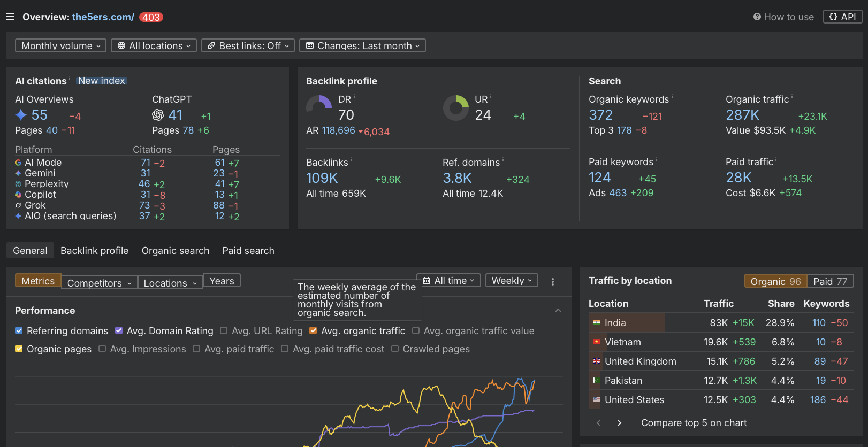
Task: Toggle the Organic pages checkbox
Action: pyautogui.click(x=19, y=349)
